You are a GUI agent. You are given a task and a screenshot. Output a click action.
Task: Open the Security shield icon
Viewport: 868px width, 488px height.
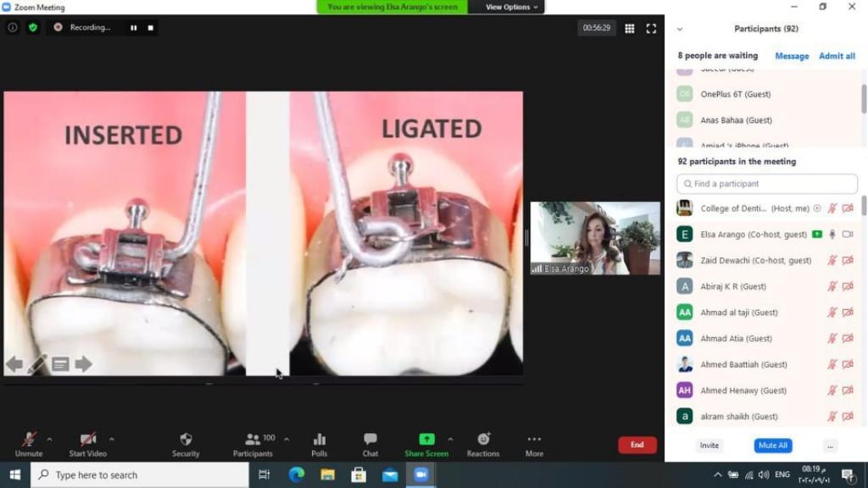pyautogui.click(x=186, y=440)
